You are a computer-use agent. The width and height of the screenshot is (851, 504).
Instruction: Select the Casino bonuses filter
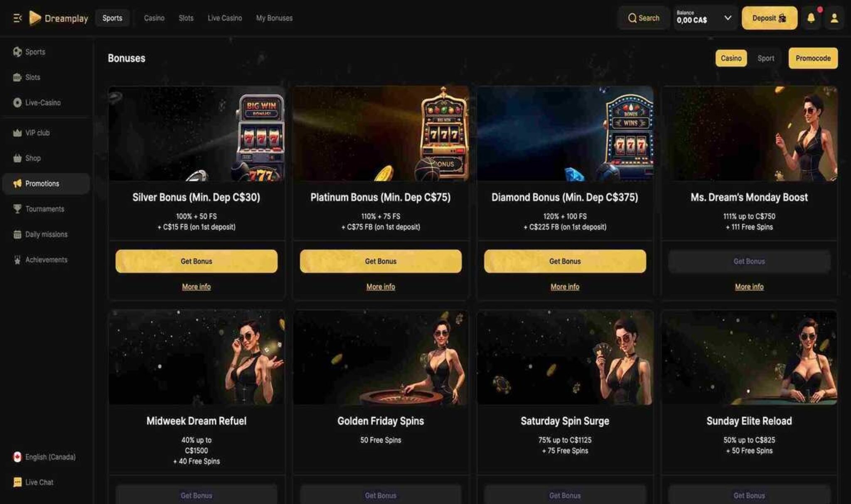pos(731,58)
